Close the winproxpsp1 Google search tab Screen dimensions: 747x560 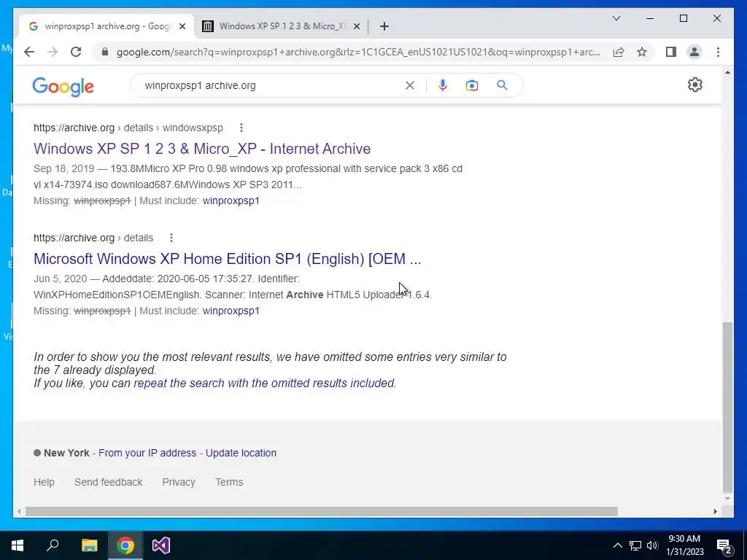click(182, 26)
